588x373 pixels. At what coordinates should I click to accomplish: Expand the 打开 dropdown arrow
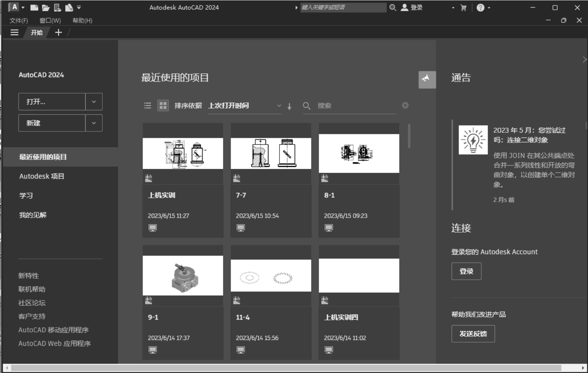pos(94,102)
